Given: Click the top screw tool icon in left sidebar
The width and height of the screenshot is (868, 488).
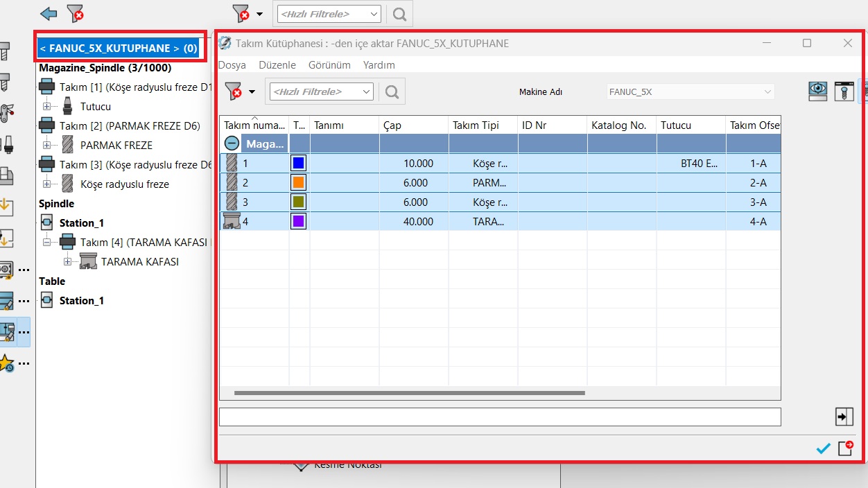Looking at the screenshot, I should [x=3, y=52].
